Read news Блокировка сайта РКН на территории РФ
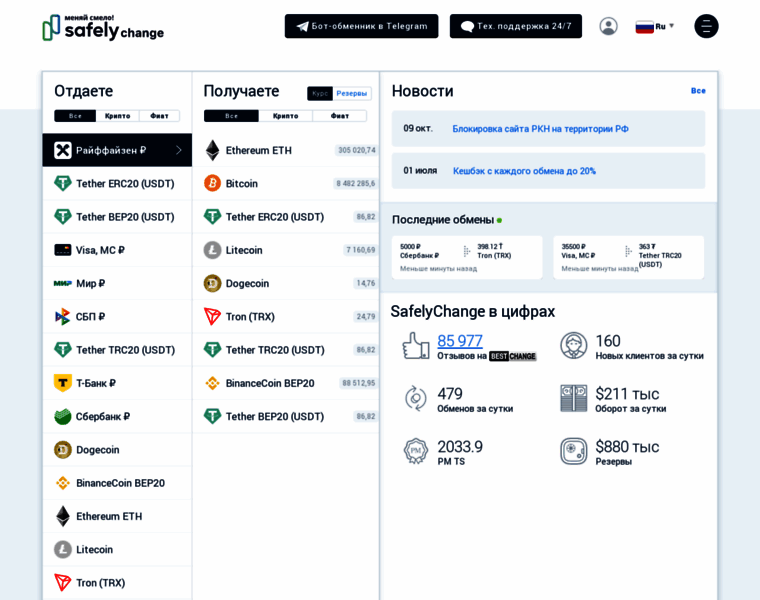The image size is (760, 600). pos(540,129)
